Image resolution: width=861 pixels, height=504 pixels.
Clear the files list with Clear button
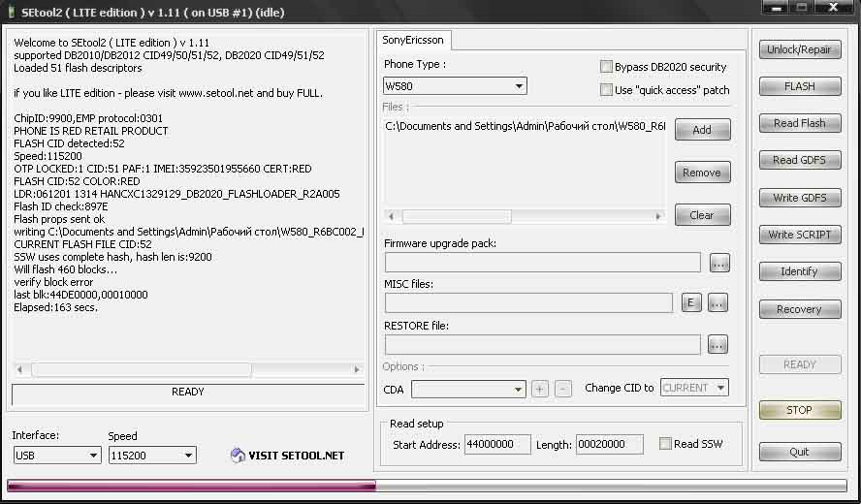pos(702,215)
